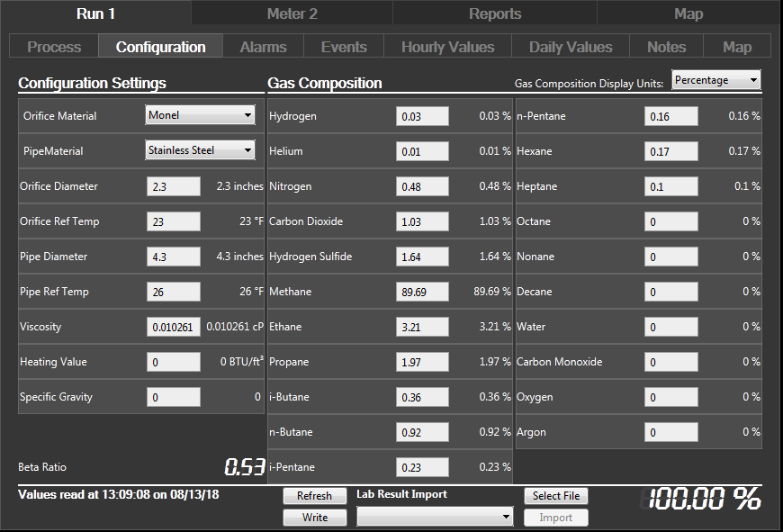Open the Notes tab
Image resolution: width=783 pixels, height=532 pixels.
coord(666,47)
